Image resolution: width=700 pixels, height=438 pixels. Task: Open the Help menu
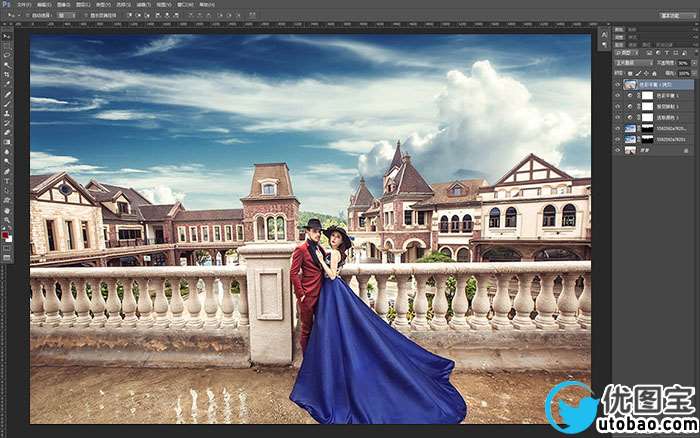[x=207, y=5]
